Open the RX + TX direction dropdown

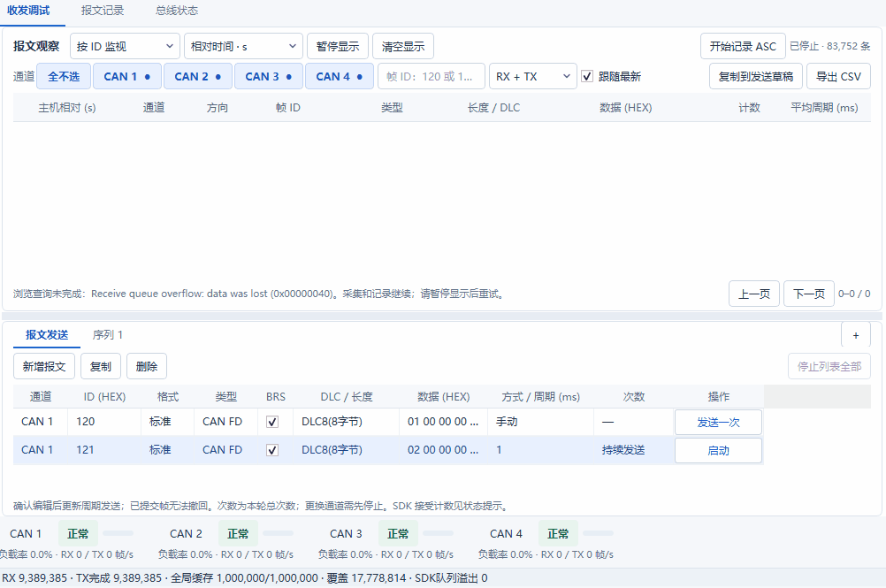(x=533, y=76)
